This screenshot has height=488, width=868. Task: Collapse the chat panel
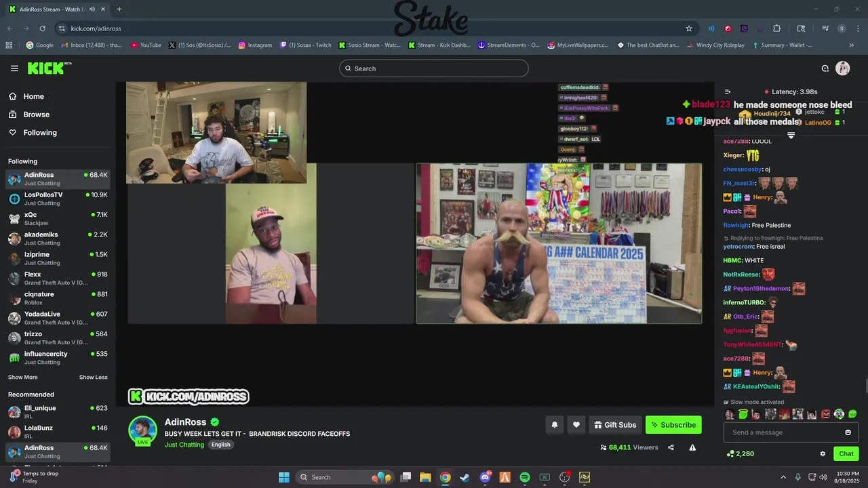tap(728, 91)
